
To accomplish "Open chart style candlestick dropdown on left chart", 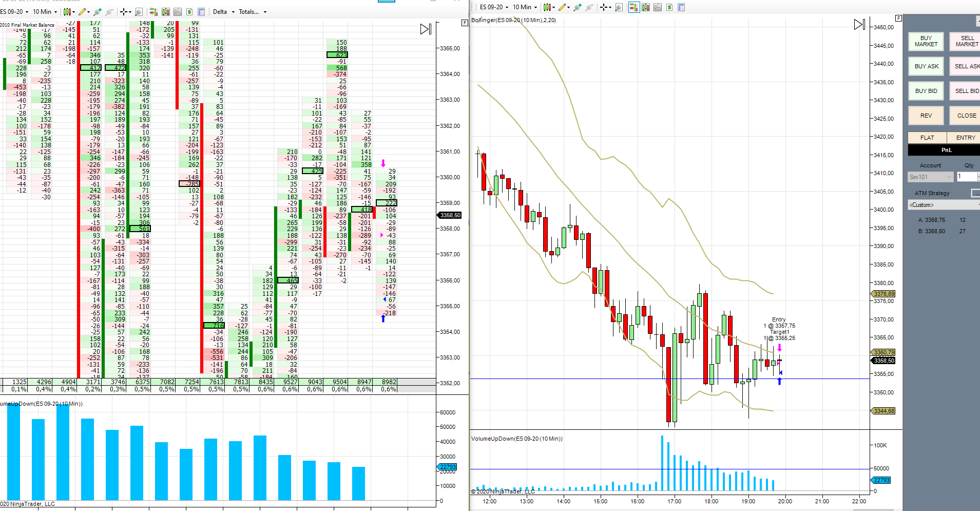I will click(69, 12).
